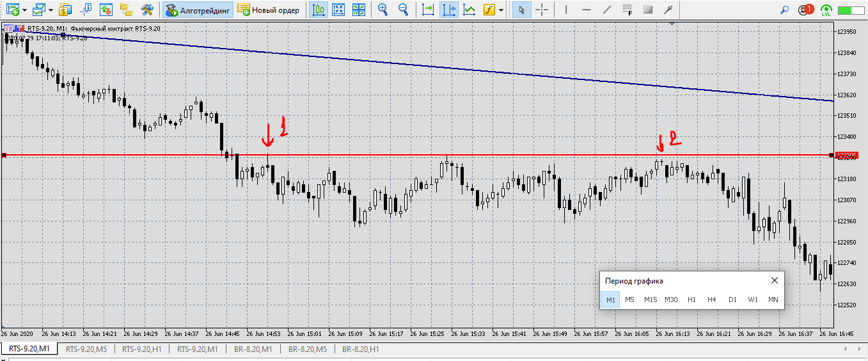The height and width of the screenshot is (361, 868).
Task: Click the green LVL icon
Action: pyautogui.click(x=826, y=10)
